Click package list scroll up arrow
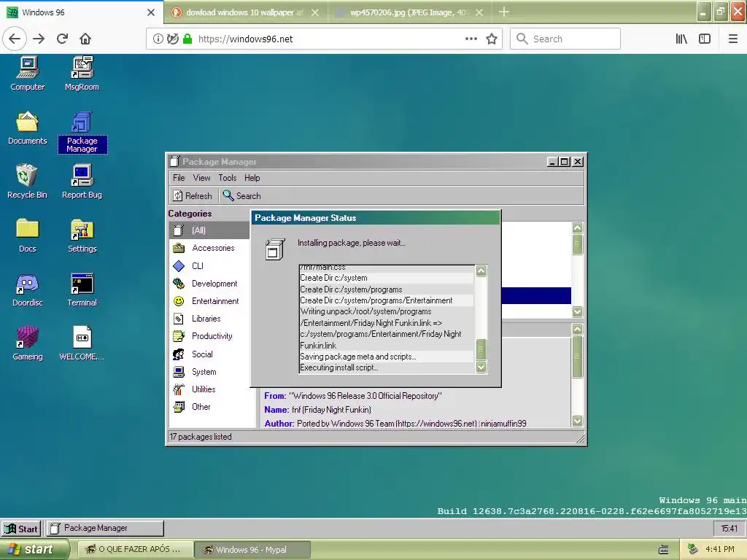The image size is (747, 560). (578, 227)
